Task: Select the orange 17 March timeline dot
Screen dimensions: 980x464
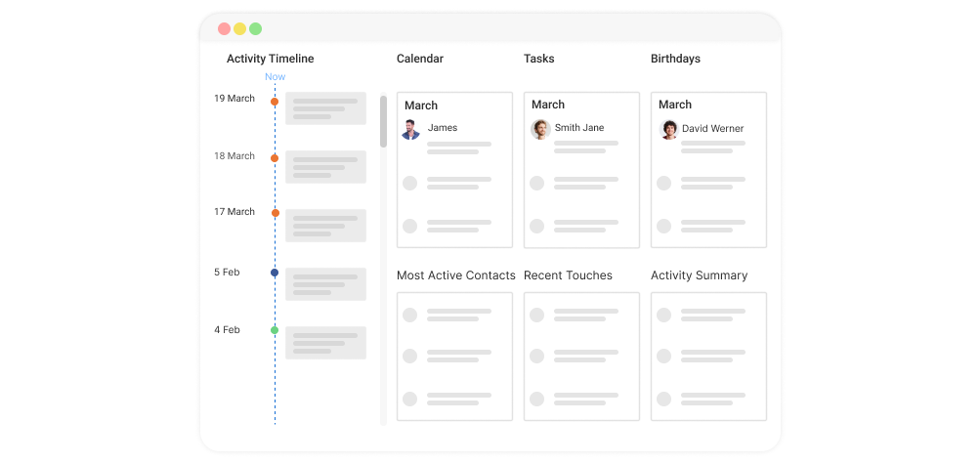Action: tap(275, 213)
